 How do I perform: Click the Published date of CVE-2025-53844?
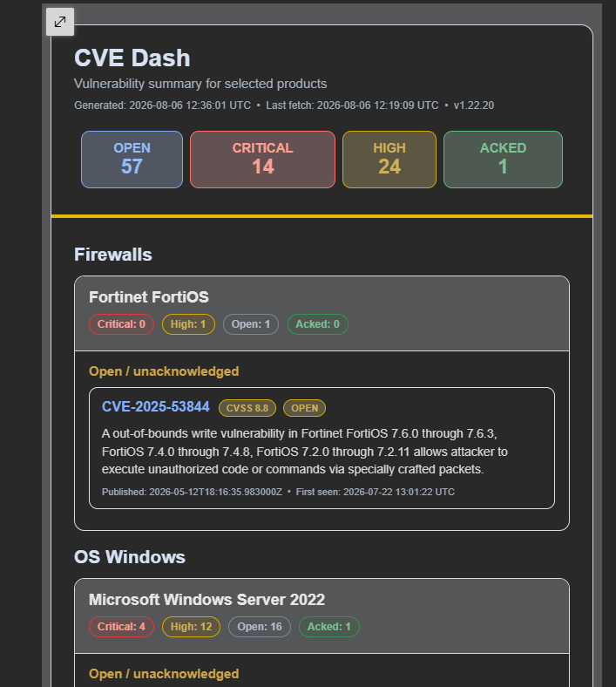(x=192, y=492)
